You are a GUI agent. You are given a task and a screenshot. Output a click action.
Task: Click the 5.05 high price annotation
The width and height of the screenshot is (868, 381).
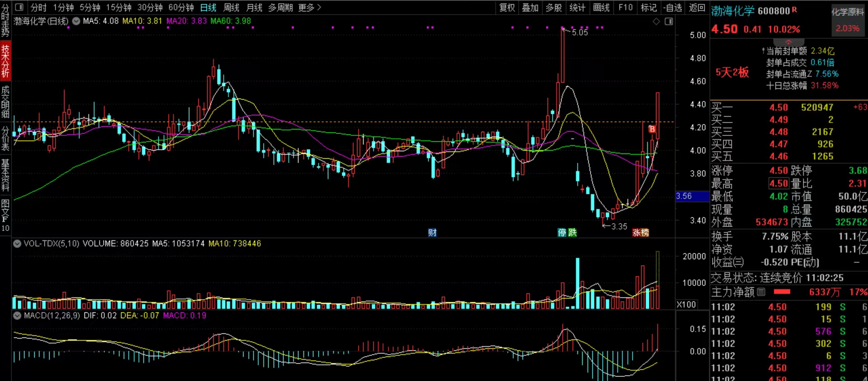[x=580, y=33]
